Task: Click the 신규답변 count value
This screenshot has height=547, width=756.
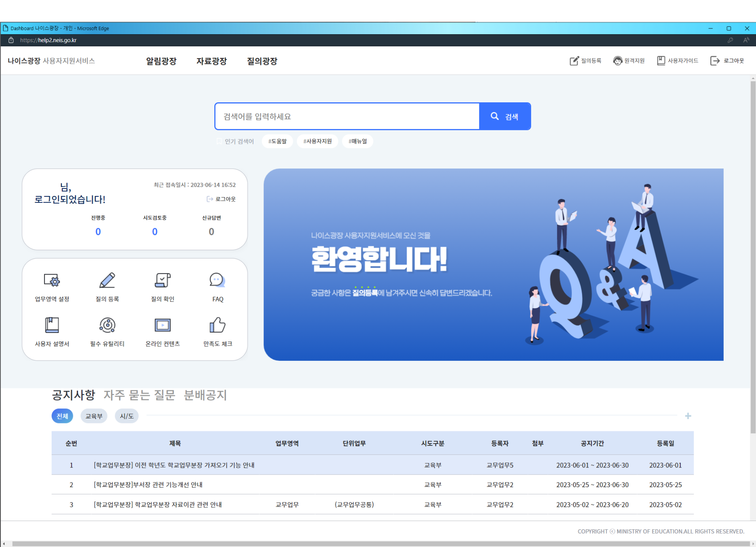Action: click(x=211, y=232)
